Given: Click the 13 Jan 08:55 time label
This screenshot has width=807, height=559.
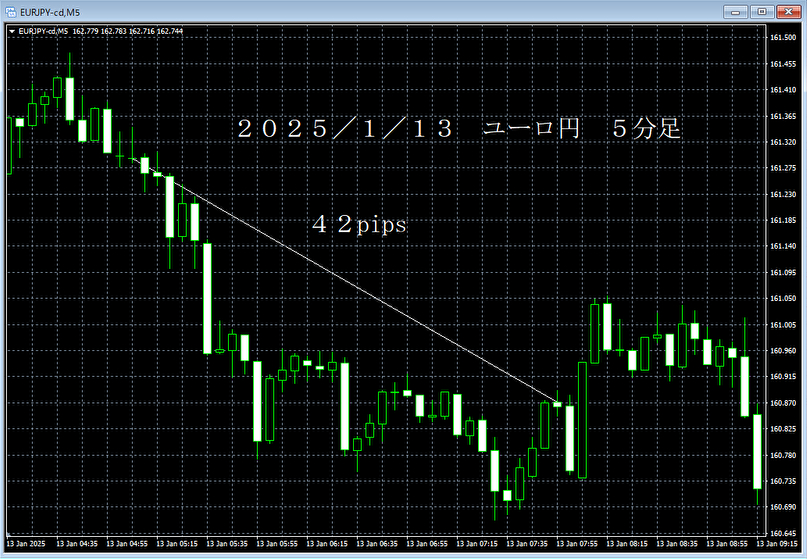Looking at the screenshot, I should (726, 544).
